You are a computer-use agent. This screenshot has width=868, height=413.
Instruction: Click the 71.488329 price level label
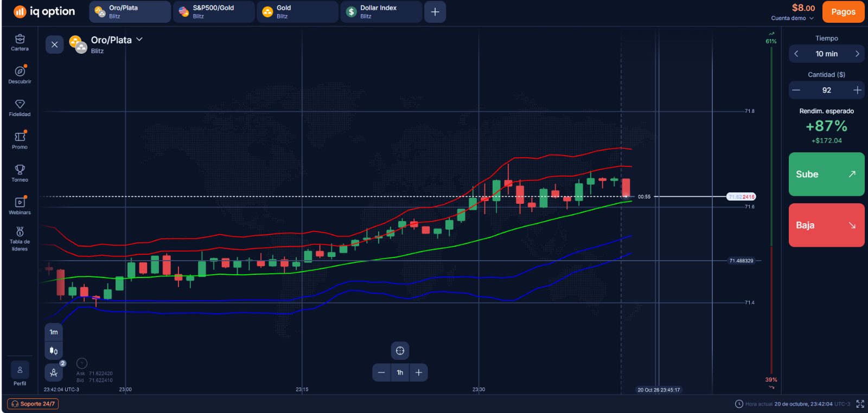[x=741, y=261]
